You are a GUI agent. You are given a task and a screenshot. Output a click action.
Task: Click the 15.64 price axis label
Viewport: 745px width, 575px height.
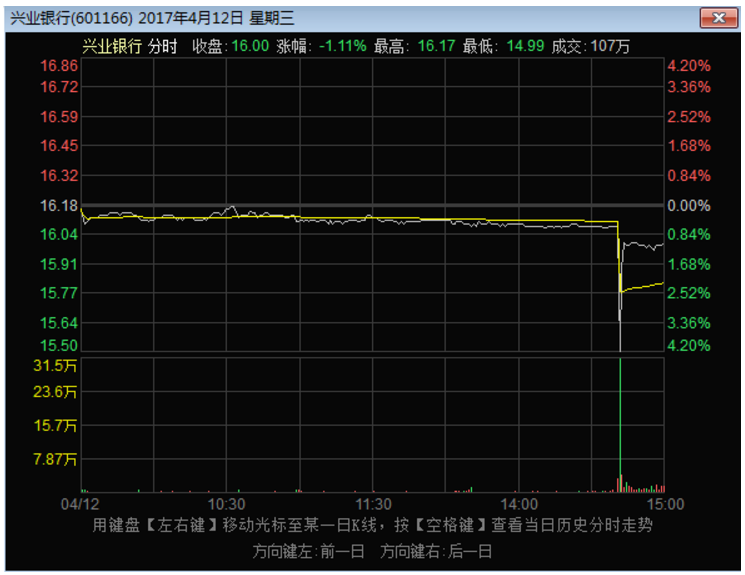(x=59, y=323)
